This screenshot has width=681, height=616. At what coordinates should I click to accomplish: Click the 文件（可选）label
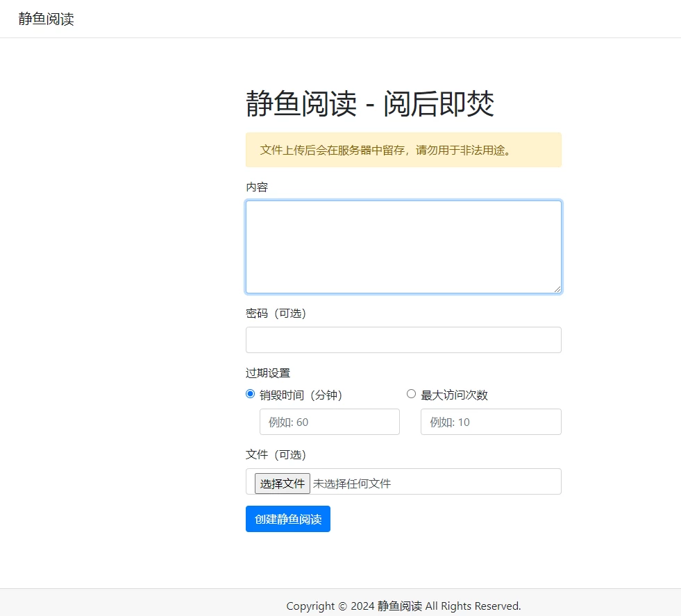276,455
